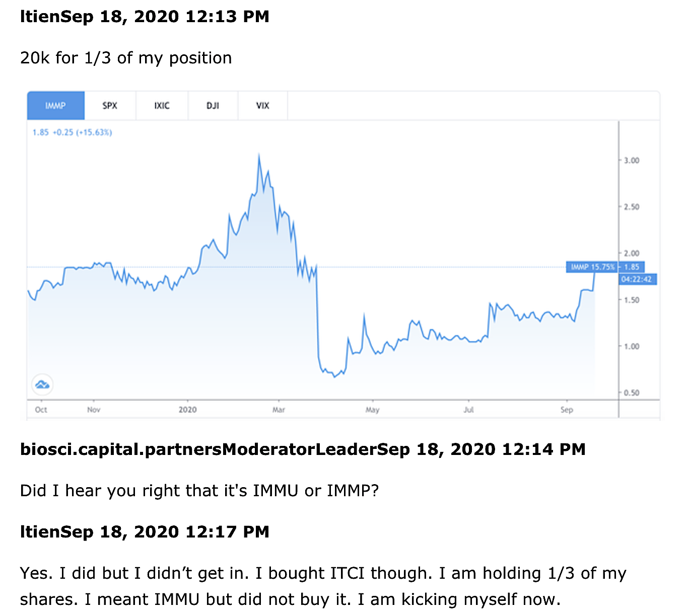The height and width of the screenshot is (616, 690).
Task: Click the May label on time axis
Action: click(x=372, y=410)
